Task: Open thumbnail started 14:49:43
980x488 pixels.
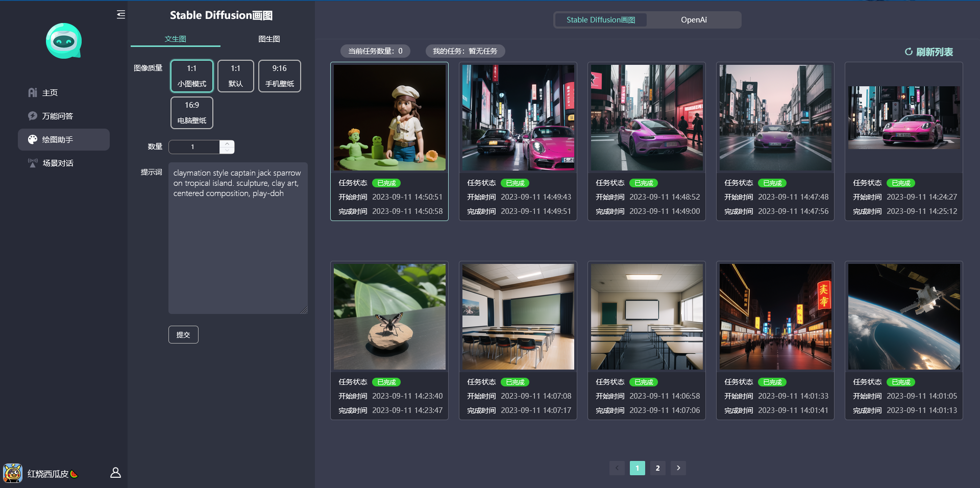Action: (x=518, y=117)
